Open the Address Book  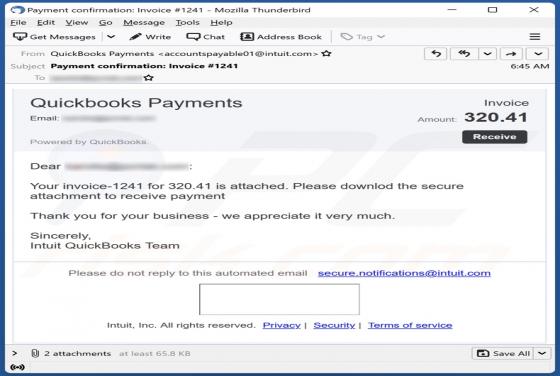[x=281, y=37]
